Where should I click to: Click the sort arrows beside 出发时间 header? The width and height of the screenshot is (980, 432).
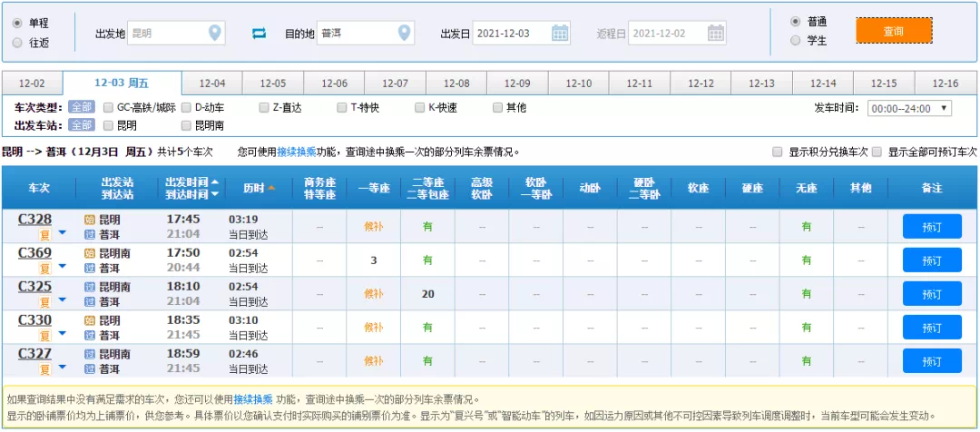[x=215, y=188]
